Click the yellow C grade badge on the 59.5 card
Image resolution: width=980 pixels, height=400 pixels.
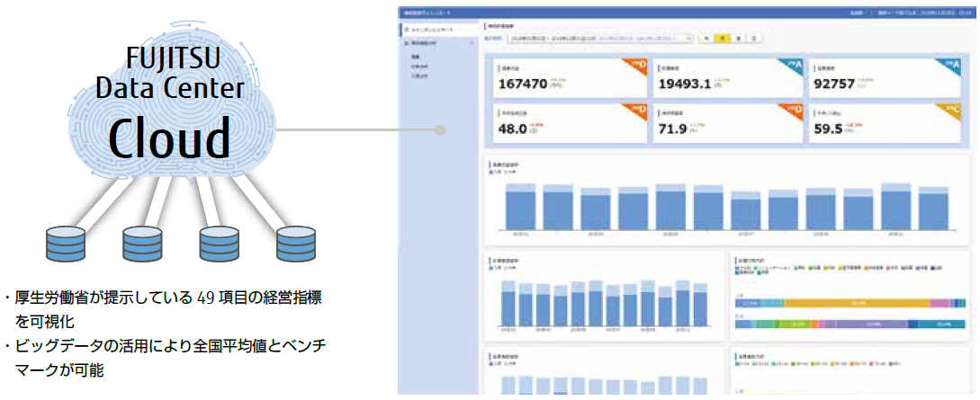[950, 111]
